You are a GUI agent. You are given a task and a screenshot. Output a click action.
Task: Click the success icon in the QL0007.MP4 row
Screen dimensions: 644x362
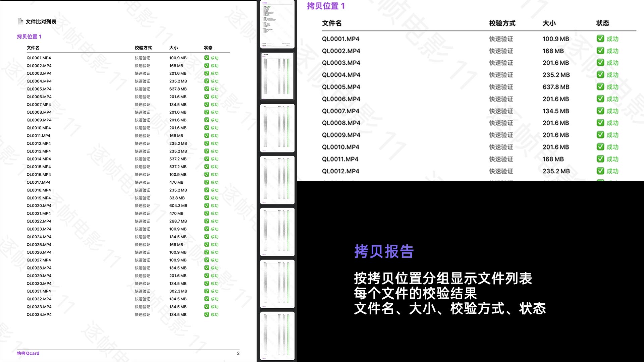(x=207, y=104)
